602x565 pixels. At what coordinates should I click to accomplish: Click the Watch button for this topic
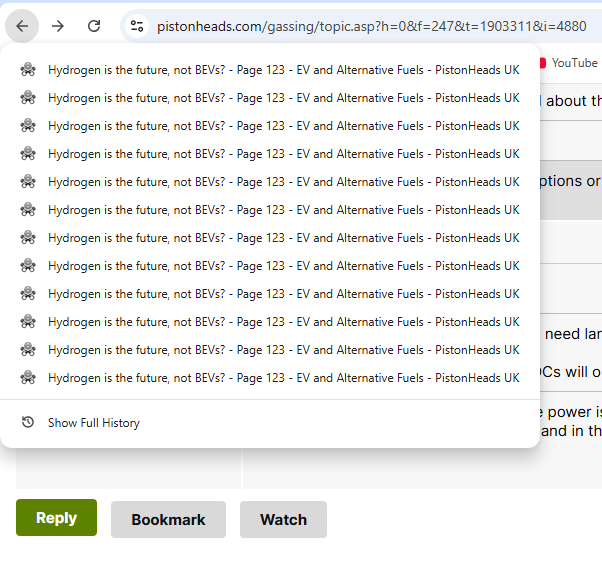[x=283, y=519]
